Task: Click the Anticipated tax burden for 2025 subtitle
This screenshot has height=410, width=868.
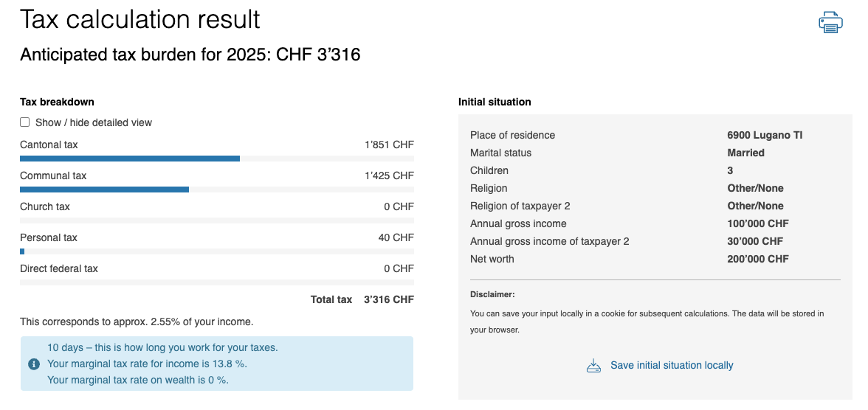Action: (190, 55)
